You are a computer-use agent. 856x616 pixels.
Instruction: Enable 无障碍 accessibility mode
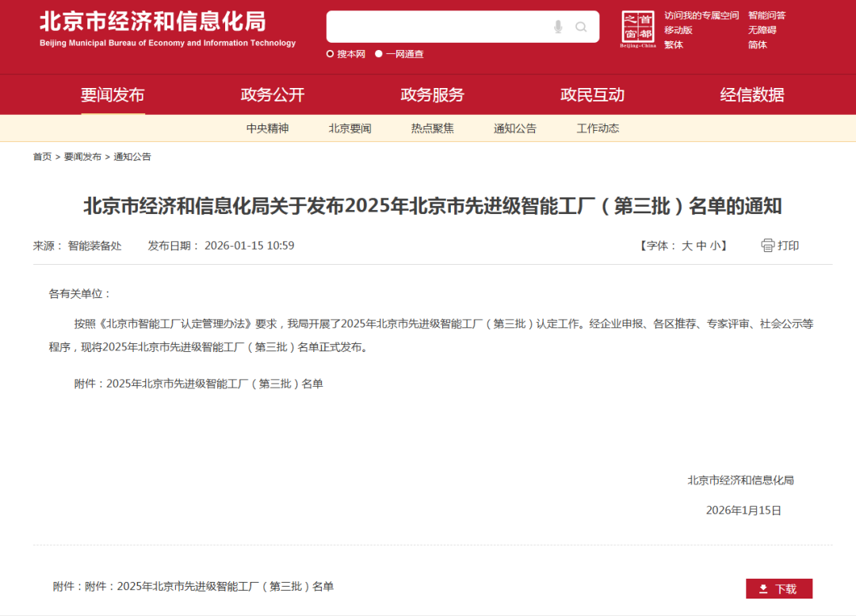tap(762, 30)
